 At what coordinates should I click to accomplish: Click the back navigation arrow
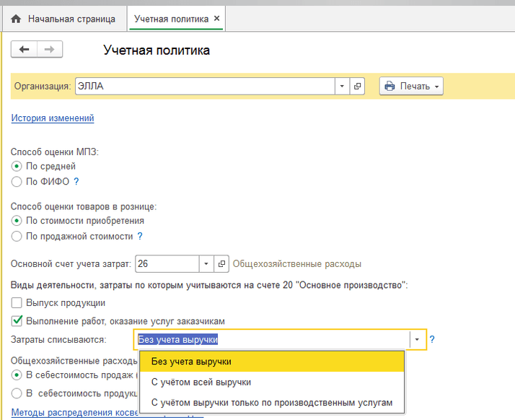tap(25, 49)
